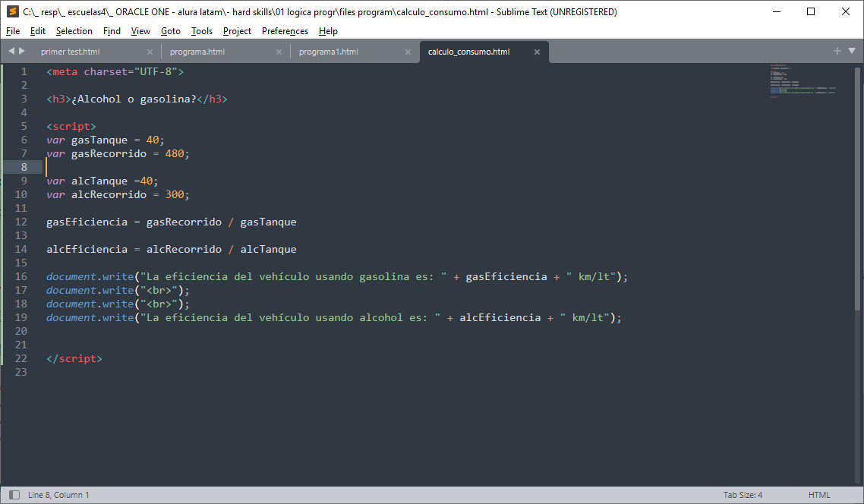Close the programa1.html tab
864x504 pixels.
408,52
